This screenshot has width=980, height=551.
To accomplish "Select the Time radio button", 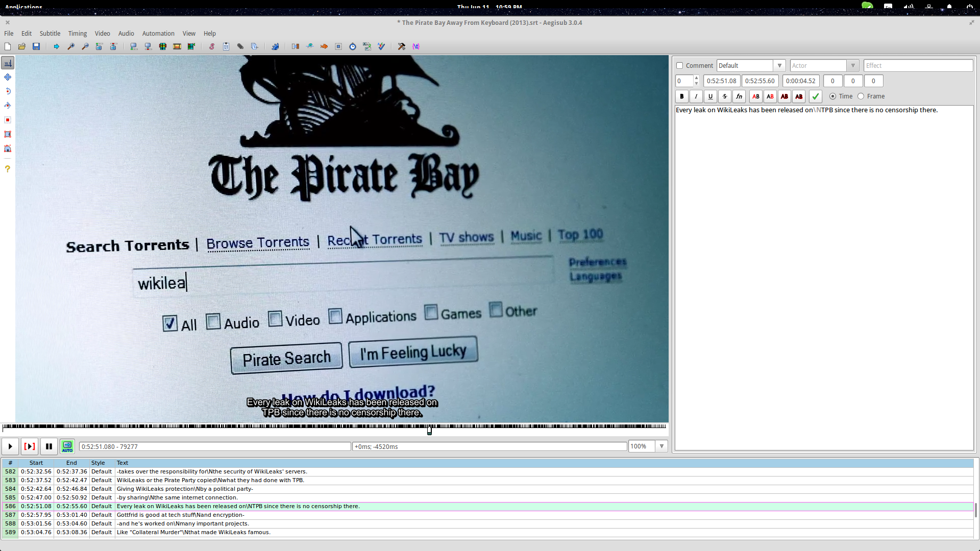I will click(832, 96).
